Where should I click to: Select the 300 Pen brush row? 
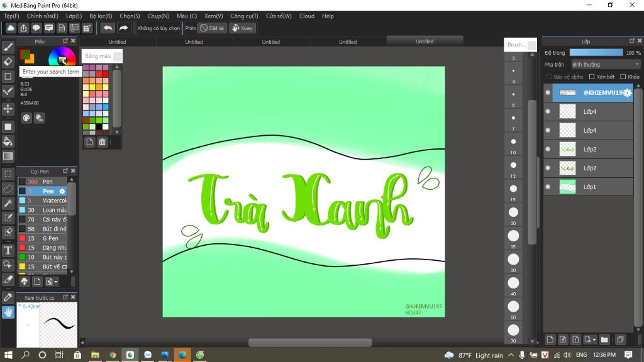coord(42,182)
